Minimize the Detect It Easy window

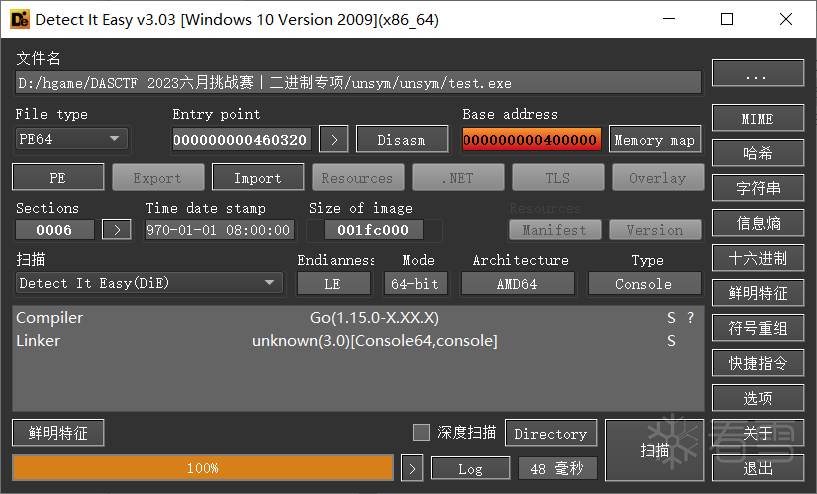pos(669,19)
